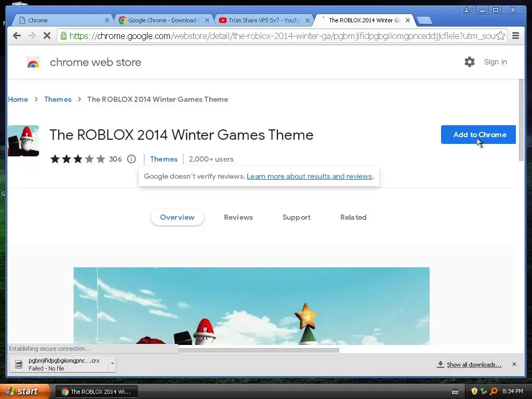Click Show all downloads link
The width and height of the screenshot is (532, 399).
pyautogui.click(x=474, y=364)
